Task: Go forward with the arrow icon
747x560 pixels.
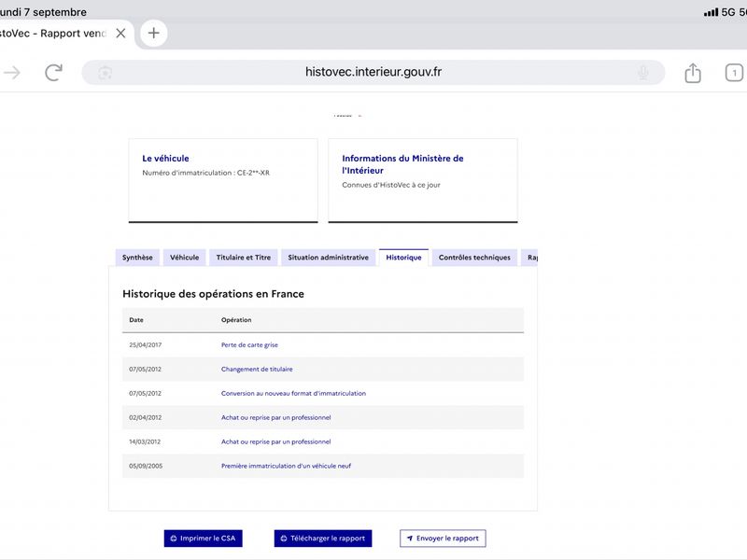Action: pyautogui.click(x=12, y=73)
